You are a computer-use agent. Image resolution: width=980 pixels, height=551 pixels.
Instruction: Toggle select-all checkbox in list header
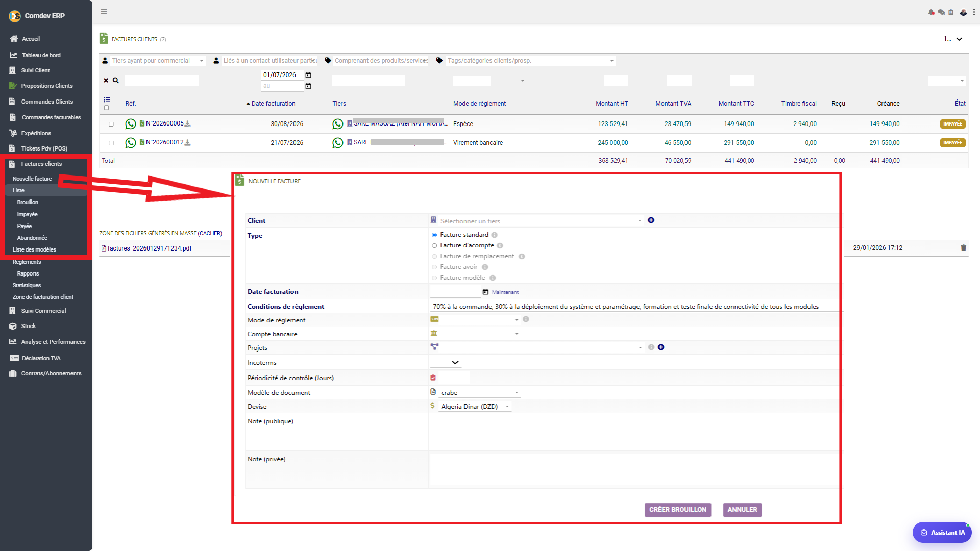click(107, 108)
